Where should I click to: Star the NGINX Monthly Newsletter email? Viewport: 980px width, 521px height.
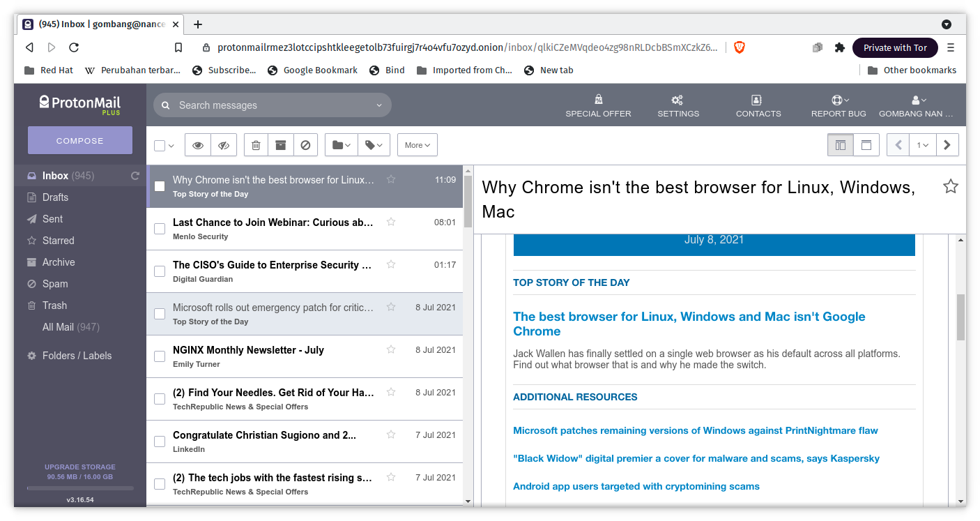[x=391, y=349]
